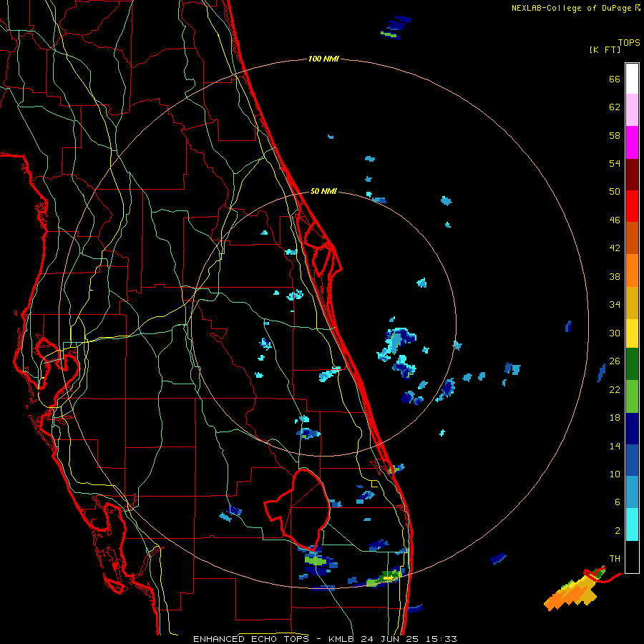Click the white 66 kft legend swatch
This screenshot has width=644, height=644.
pyautogui.click(x=632, y=79)
